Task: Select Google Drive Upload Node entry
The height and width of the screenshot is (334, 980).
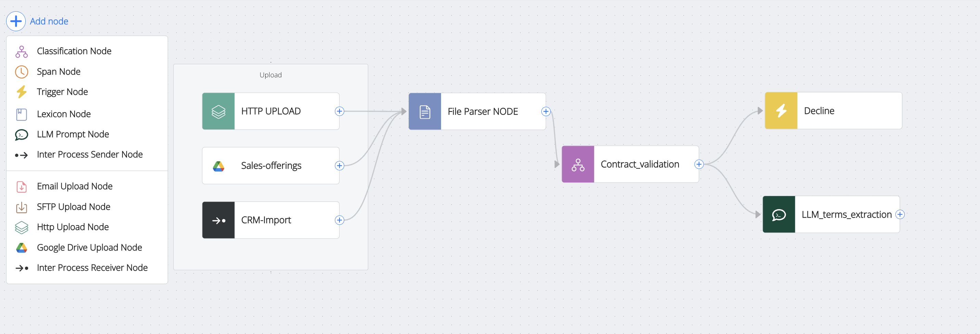Action: click(89, 248)
